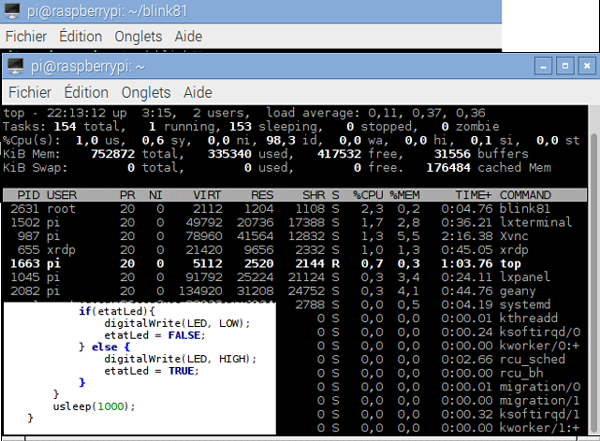Select the rcu_sched process row
The height and width of the screenshot is (441, 600).
pos(432,359)
